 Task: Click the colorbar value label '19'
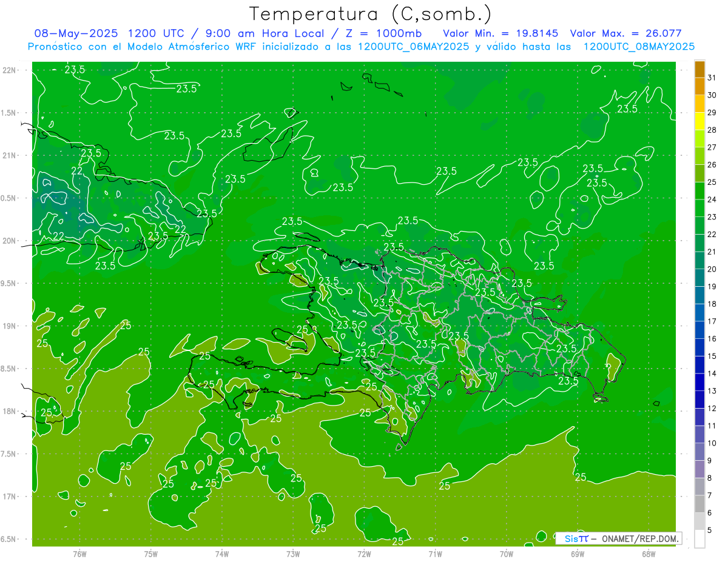click(712, 287)
